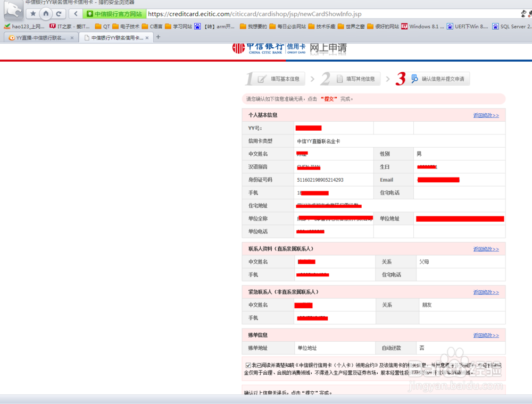Open the 【转】arm开 bookmark

tap(215, 27)
